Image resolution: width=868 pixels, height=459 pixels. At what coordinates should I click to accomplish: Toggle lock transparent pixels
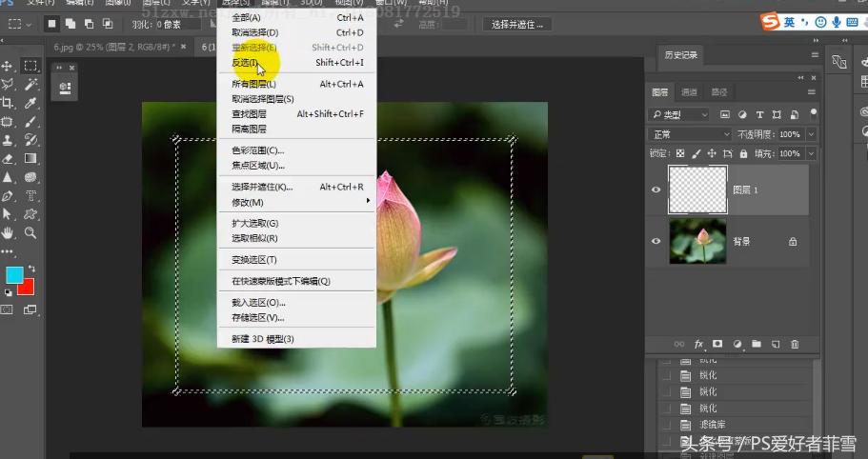pyautogui.click(x=680, y=153)
